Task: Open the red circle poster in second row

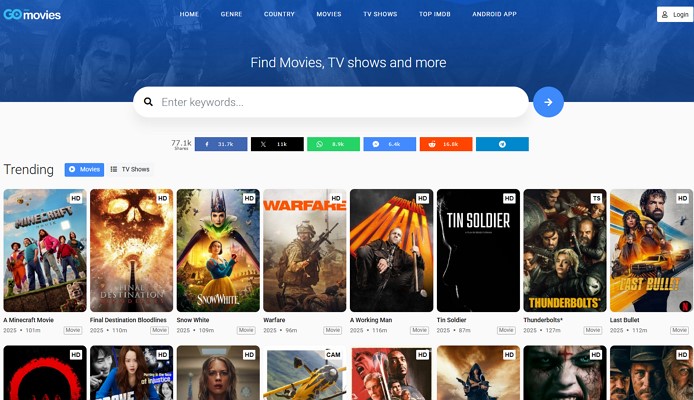Action: click(45, 373)
